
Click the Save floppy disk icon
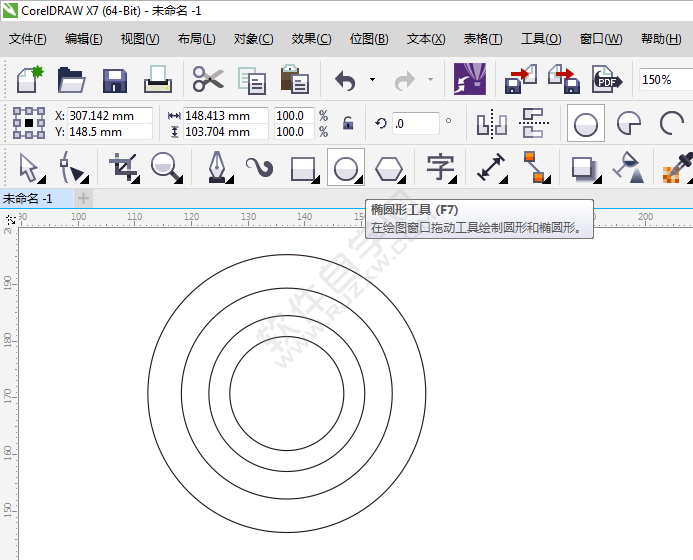pos(114,80)
